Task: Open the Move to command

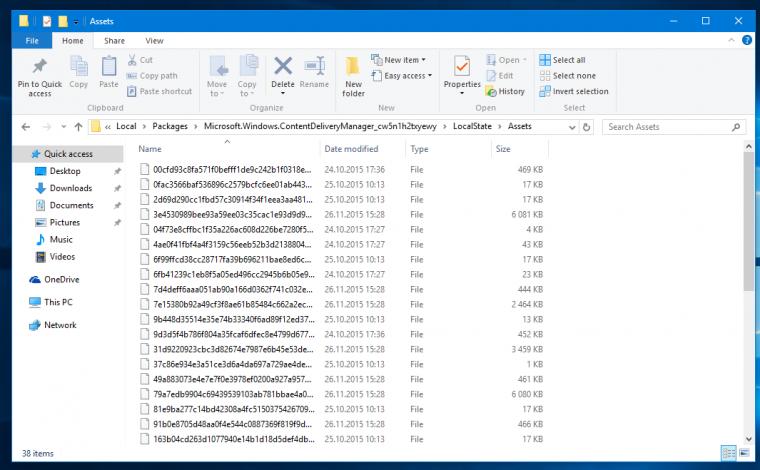Action: 217,76
